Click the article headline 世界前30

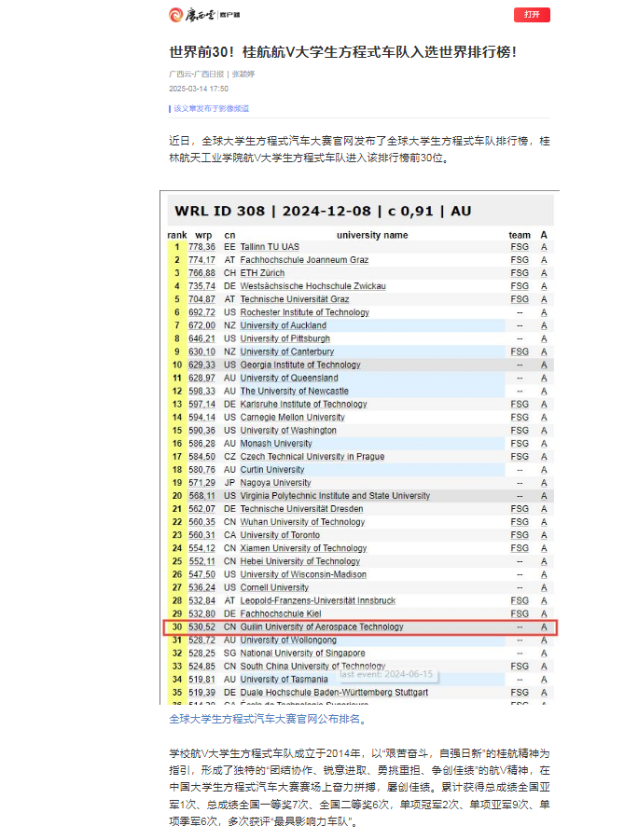(x=342, y=50)
